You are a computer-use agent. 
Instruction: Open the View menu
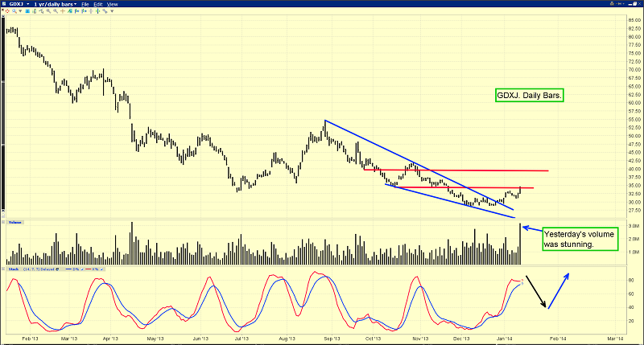coord(112,4)
